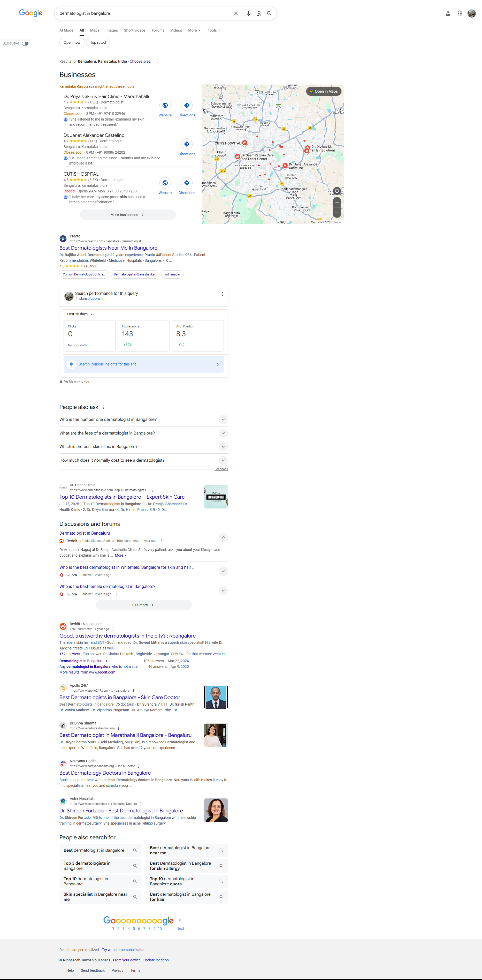The height and width of the screenshot is (980, 482).
Task: Open three-dot menu next to Choose area
Action: pyautogui.click(x=157, y=61)
